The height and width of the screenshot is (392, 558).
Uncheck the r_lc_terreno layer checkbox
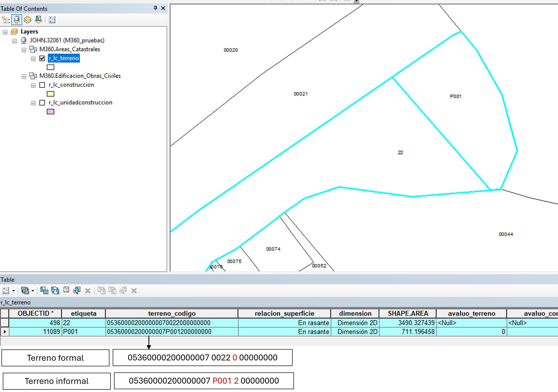coord(42,58)
